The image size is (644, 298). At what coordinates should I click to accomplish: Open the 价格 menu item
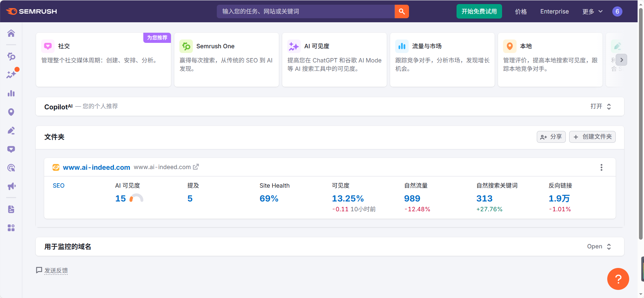pos(521,11)
